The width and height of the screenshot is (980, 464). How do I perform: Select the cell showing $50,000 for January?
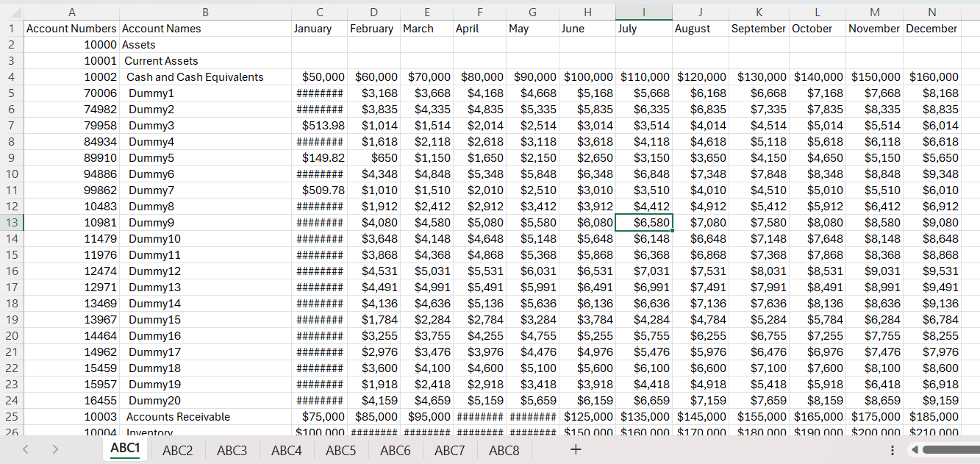coord(319,76)
